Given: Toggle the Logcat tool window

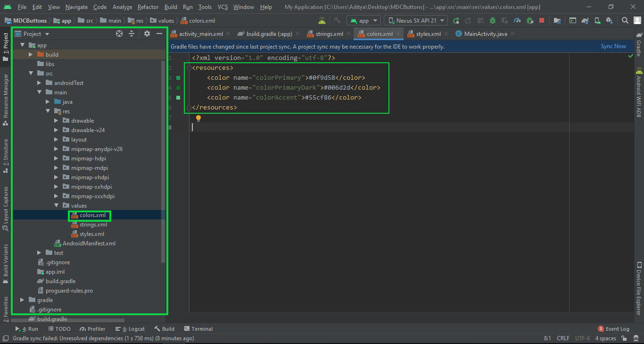Looking at the screenshot, I should [130, 328].
